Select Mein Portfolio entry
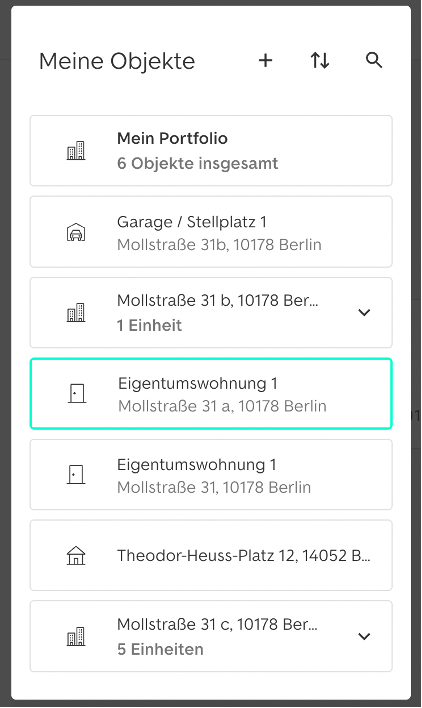The height and width of the screenshot is (708, 422). click(211, 150)
